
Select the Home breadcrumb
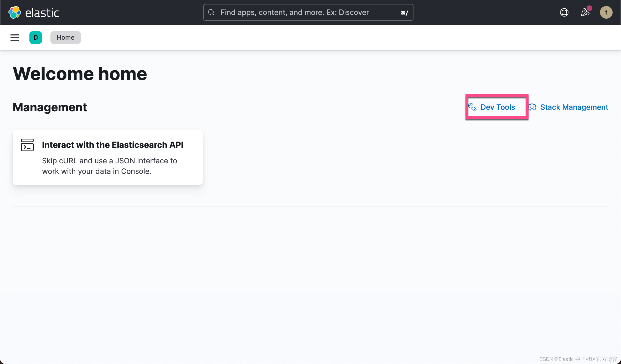65,38
